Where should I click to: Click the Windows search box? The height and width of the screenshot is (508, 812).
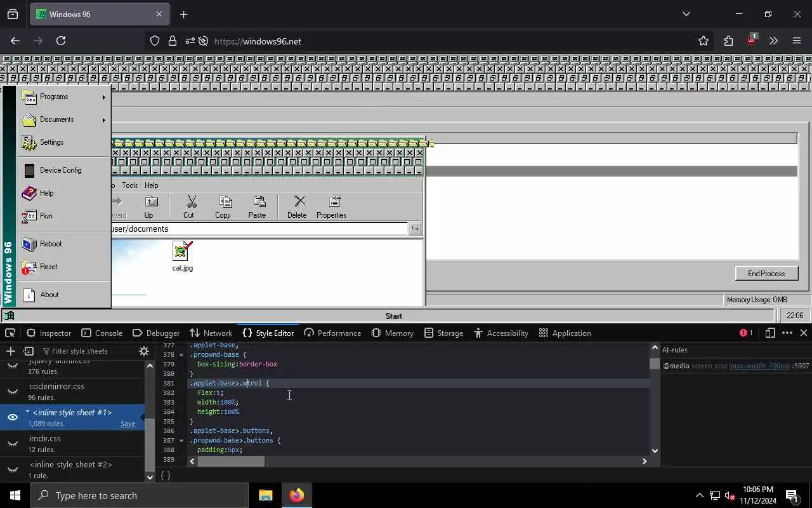pos(140,495)
